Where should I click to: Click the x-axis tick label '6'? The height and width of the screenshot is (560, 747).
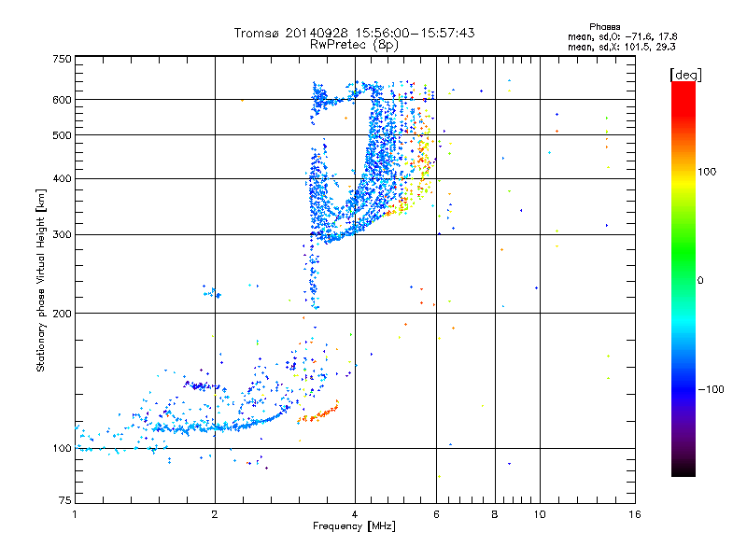[x=436, y=514]
